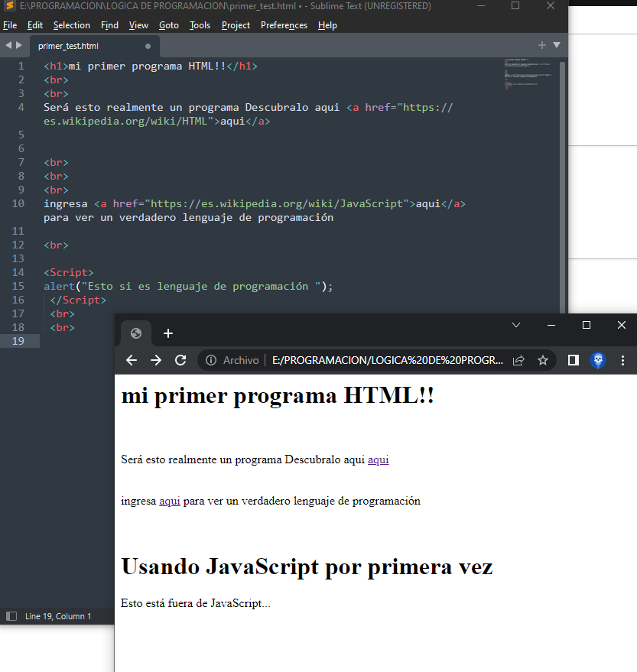Click the Chrome address bar URL
Viewport: 637px width, 672px height.
click(x=388, y=360)
